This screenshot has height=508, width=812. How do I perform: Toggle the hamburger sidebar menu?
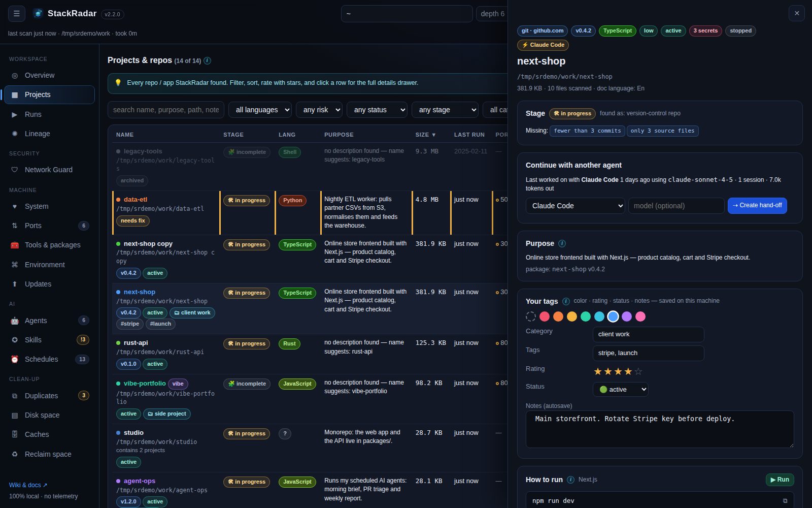click(x=16, y=14)
